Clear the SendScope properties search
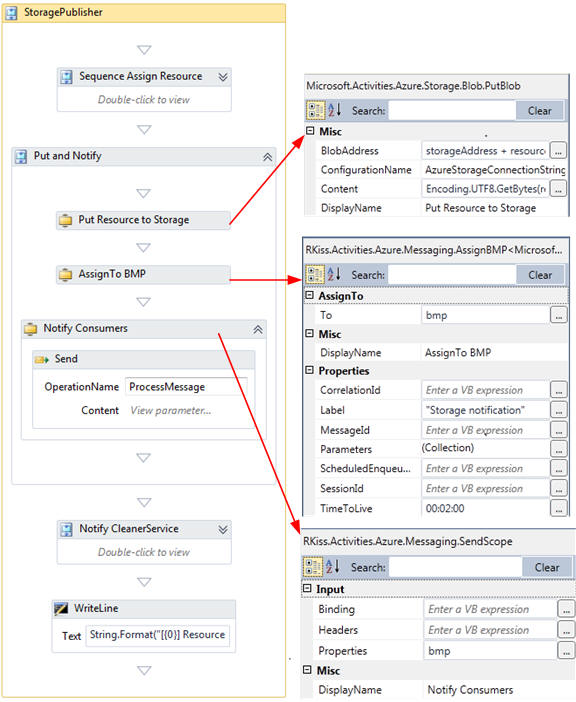 click(x=547, y=567)
